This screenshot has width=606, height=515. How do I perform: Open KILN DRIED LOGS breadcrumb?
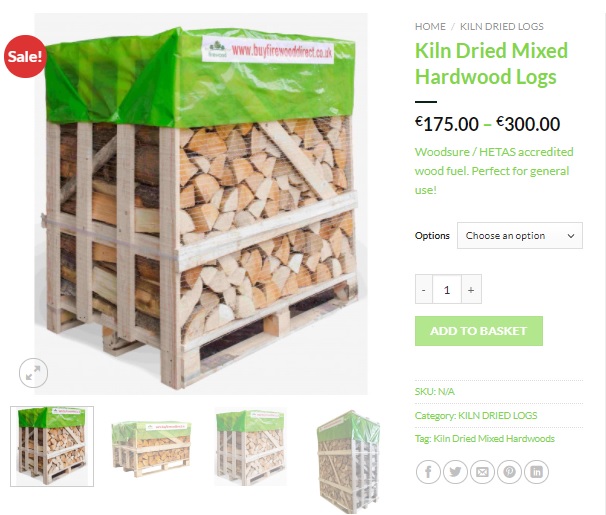coord(502,27)
